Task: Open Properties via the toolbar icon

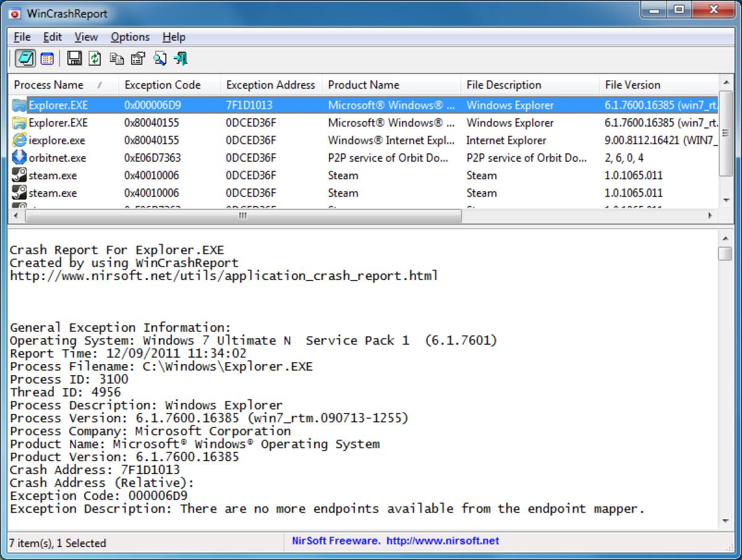Action: (x=137, y=58)
